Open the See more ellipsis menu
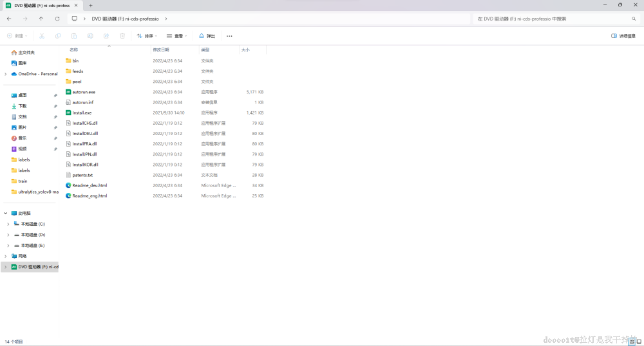The height and width of the screenshot is (346, 644). tap(229, 36)
